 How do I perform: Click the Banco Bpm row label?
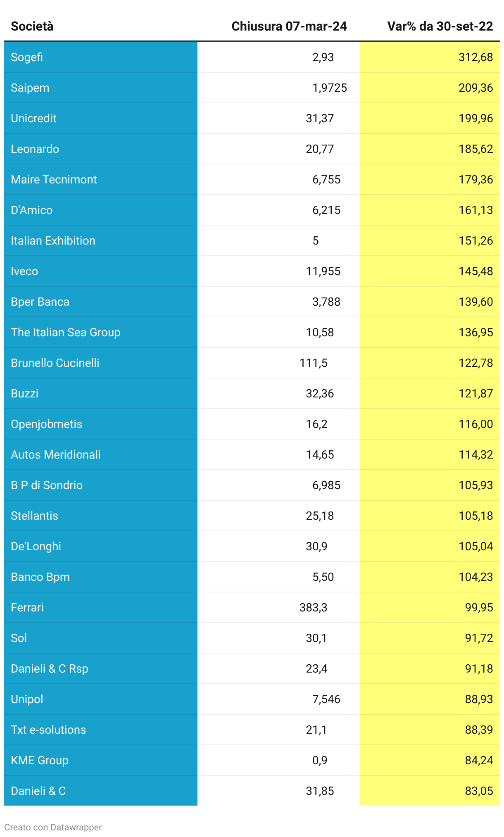point(40,577)
